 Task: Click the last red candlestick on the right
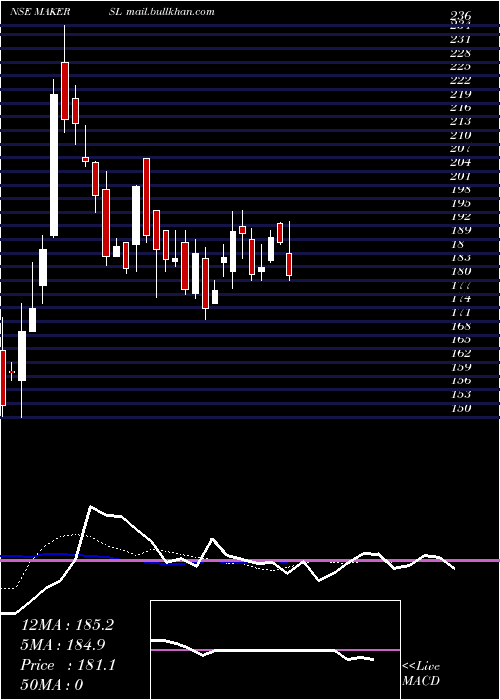tap(289, 264)
